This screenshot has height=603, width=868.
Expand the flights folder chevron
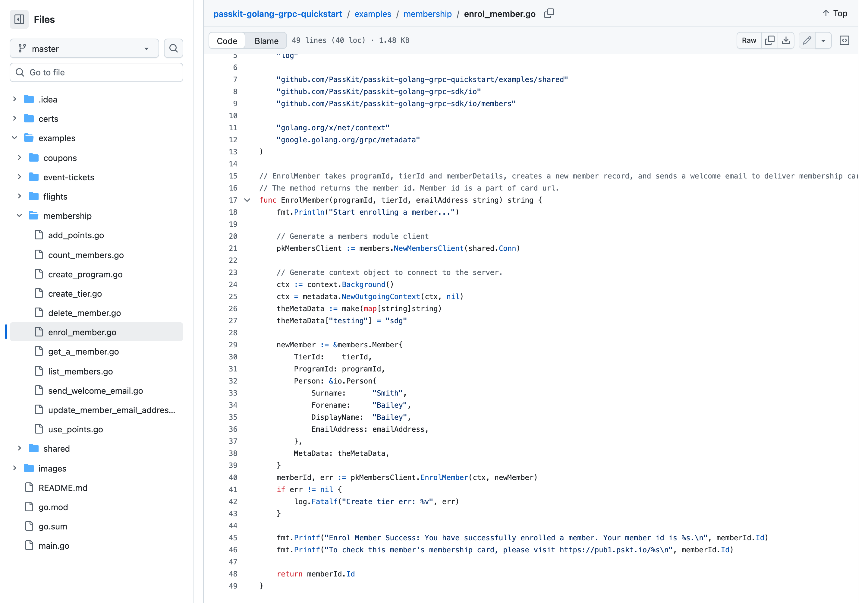pyautogui.click(x=20, y=196)
